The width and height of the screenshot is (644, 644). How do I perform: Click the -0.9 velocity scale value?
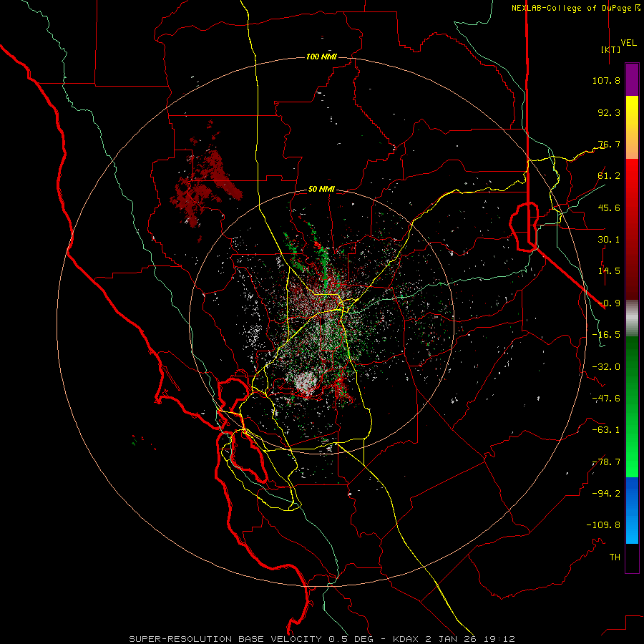[x=609, y=303]
